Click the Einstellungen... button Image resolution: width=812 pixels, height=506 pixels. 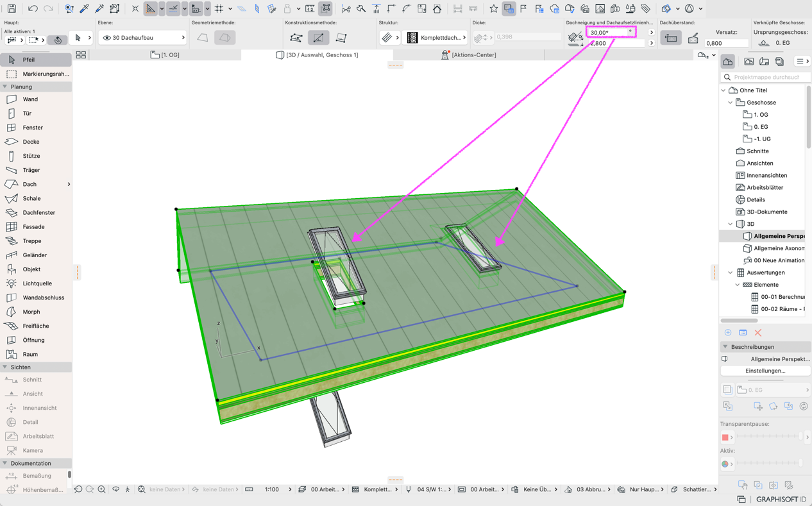765,371
